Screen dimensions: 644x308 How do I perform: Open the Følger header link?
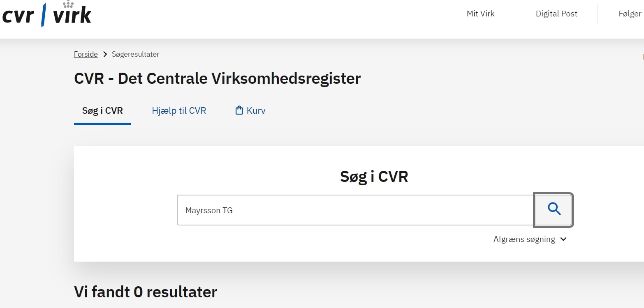pos(630,14)
